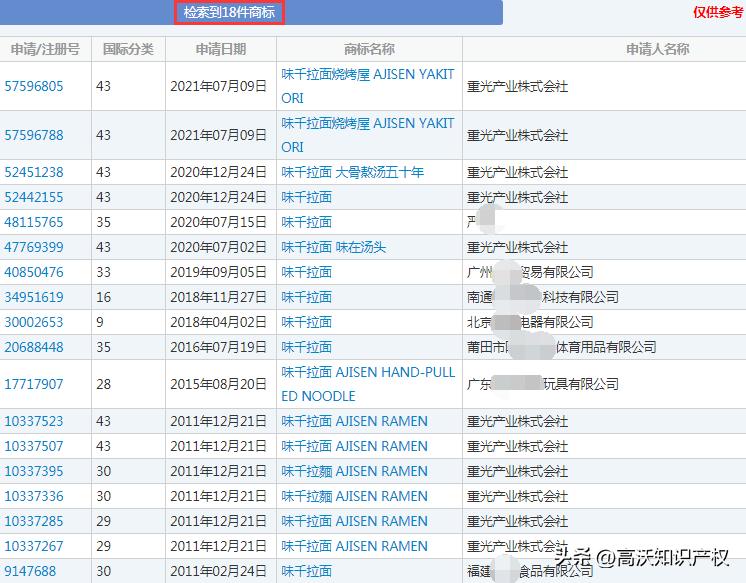
Task: Open registration number 57596805
Action: [34, 86]
